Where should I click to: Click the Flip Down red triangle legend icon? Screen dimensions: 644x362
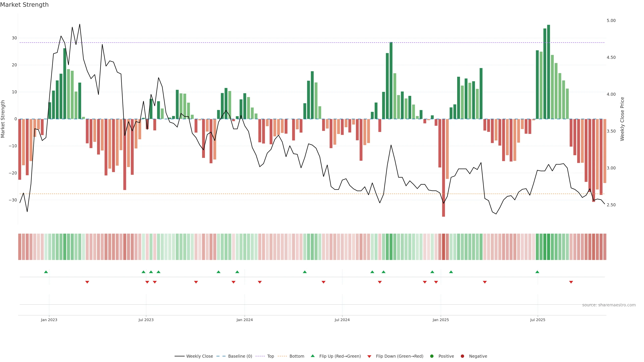(x=369, y=356)
